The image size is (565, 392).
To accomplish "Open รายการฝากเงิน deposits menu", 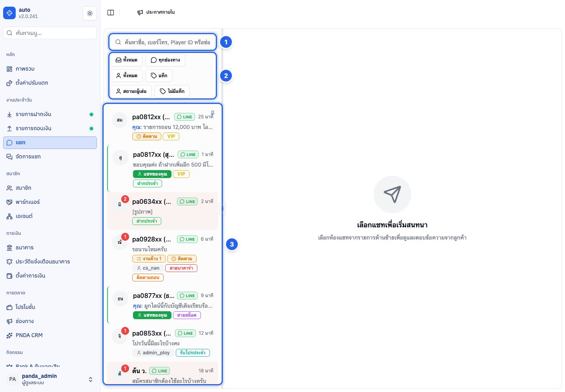I will (x=50, y=114).
